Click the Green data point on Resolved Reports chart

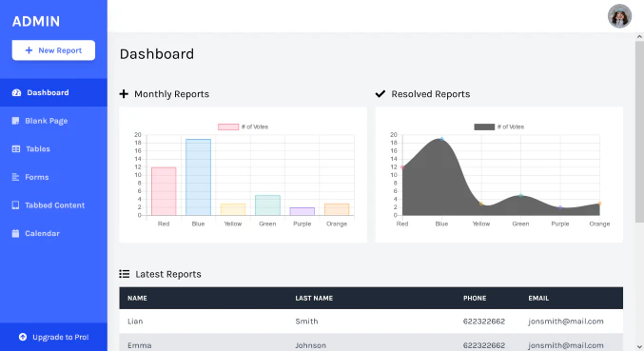[520, 195]
